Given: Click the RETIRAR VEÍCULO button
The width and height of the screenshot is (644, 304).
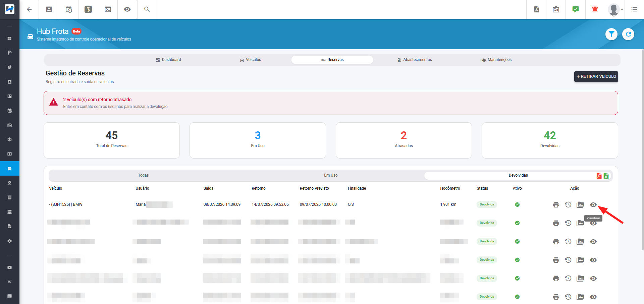Looking at the screenshot, I should tap(596, 76).
